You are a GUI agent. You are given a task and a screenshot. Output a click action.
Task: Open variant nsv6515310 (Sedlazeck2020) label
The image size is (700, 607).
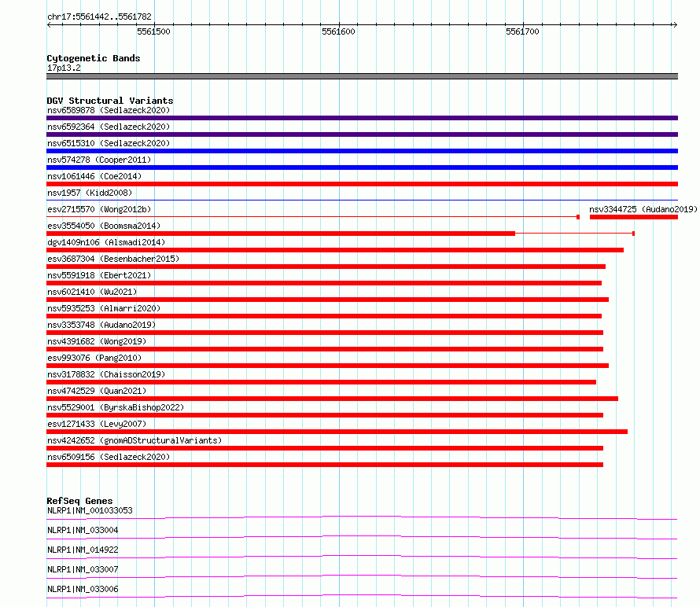pyautogui.click(x=109, y=143)
